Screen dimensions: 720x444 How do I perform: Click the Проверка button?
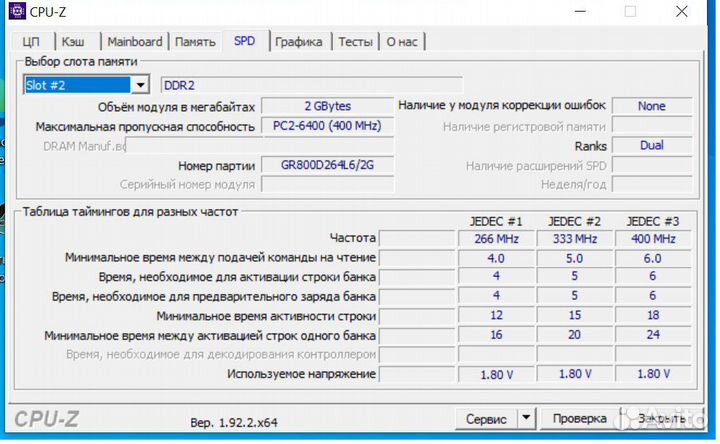tap(579, 419)
